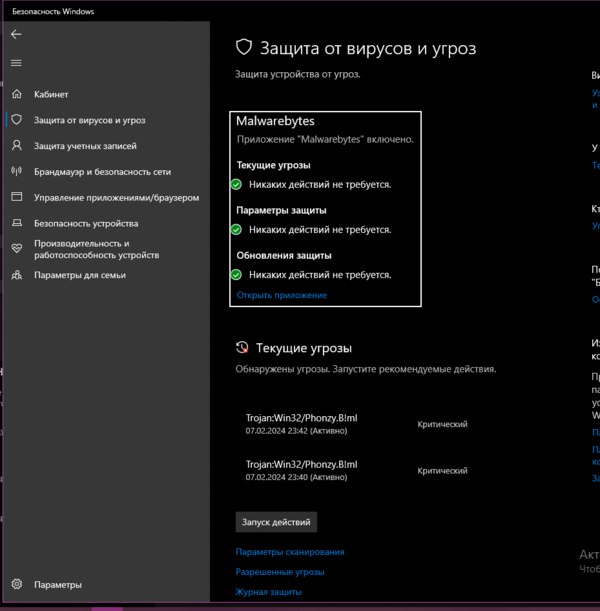Open Защита учетных записей section
Screen dimensions: 600x611
[85, 146]
